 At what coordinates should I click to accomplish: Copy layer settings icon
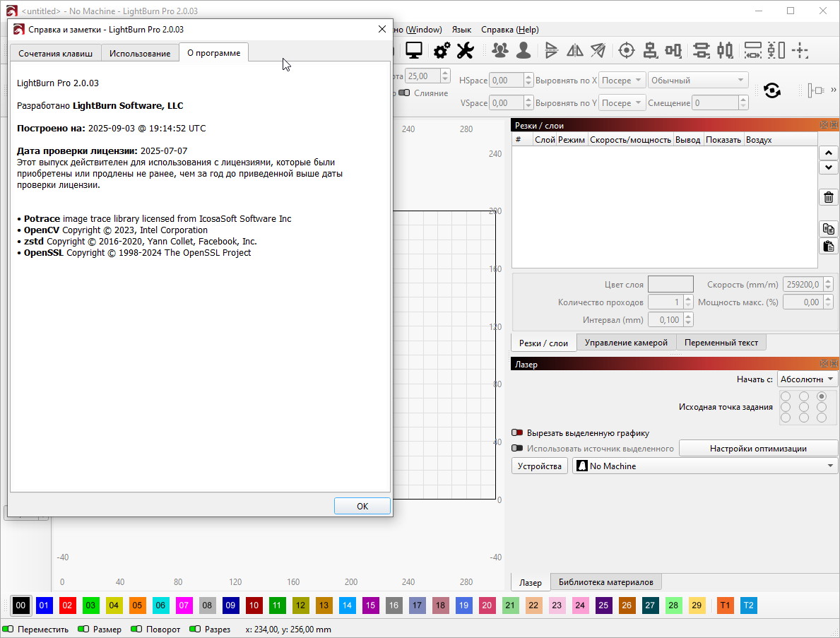tap(828, 229)
